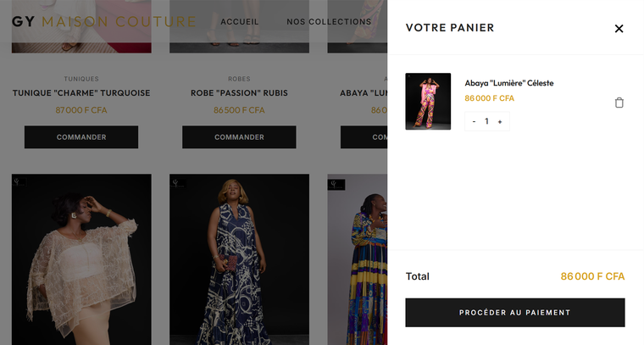Order the Tunique Charme Turquoise with Commander
644x345 pixels.
tap(81, 137)
